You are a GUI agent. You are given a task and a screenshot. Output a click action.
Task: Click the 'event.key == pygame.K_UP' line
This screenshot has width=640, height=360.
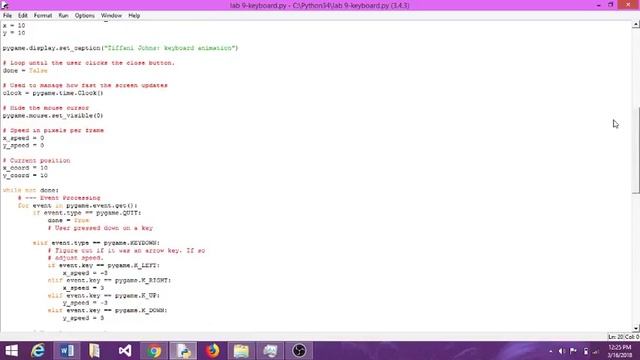coord(104,296)
